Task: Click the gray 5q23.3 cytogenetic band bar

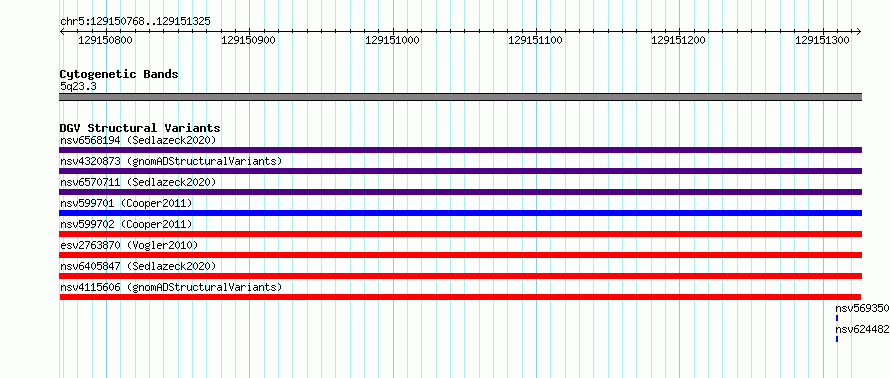Action: click(460, 97)
